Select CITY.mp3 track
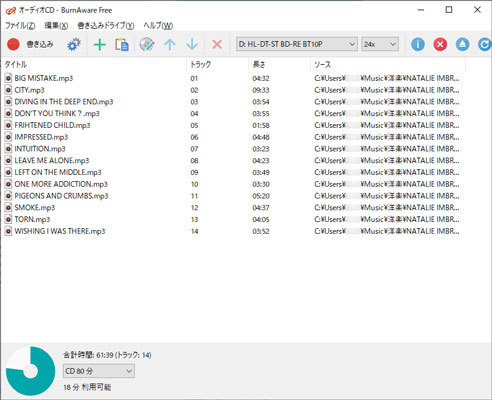 [29, 90]
